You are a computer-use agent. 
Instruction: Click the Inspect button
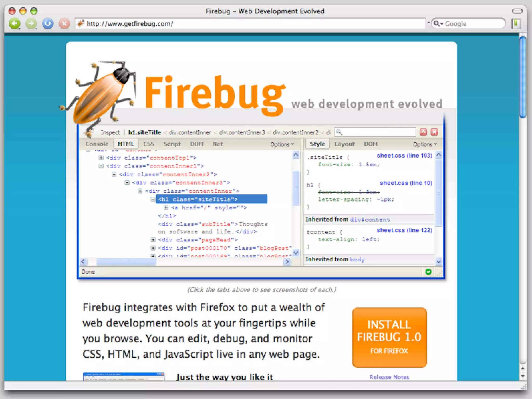pyautogui.click(x=110, y=132)
